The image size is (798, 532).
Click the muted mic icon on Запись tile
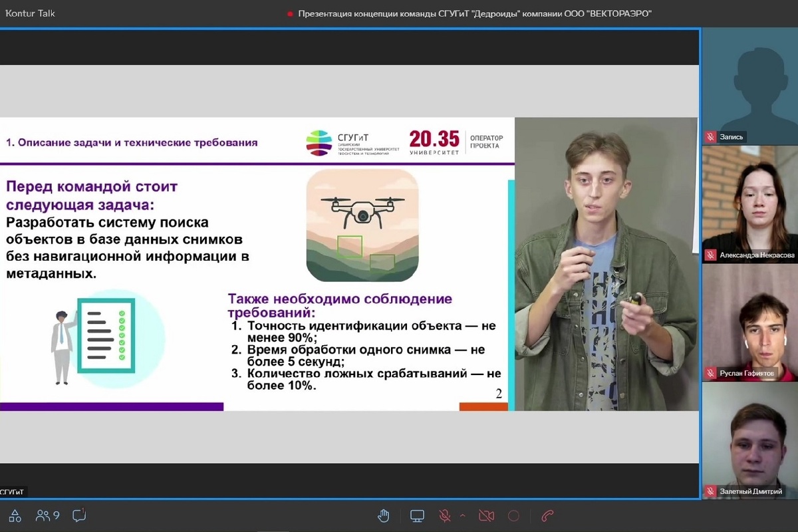[711, 137]
